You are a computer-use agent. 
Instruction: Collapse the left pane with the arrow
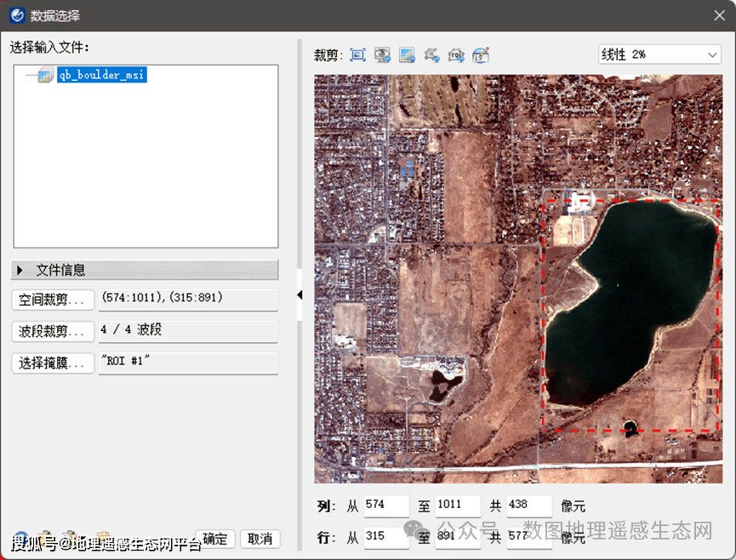300,294
